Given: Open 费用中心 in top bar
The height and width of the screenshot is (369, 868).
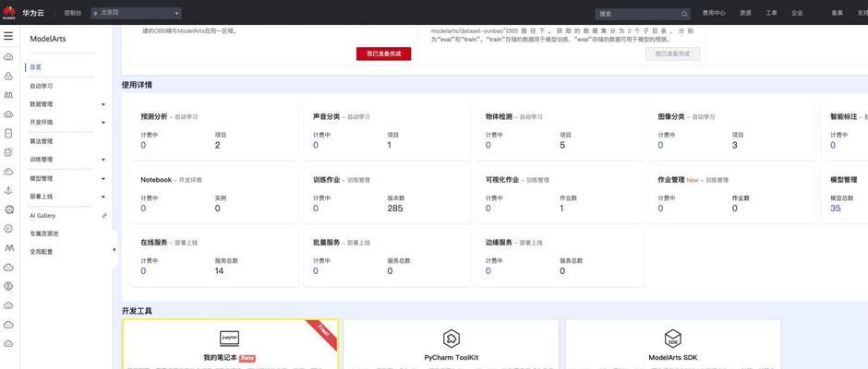Looking at the screenshot, I should tap(714, 13).
